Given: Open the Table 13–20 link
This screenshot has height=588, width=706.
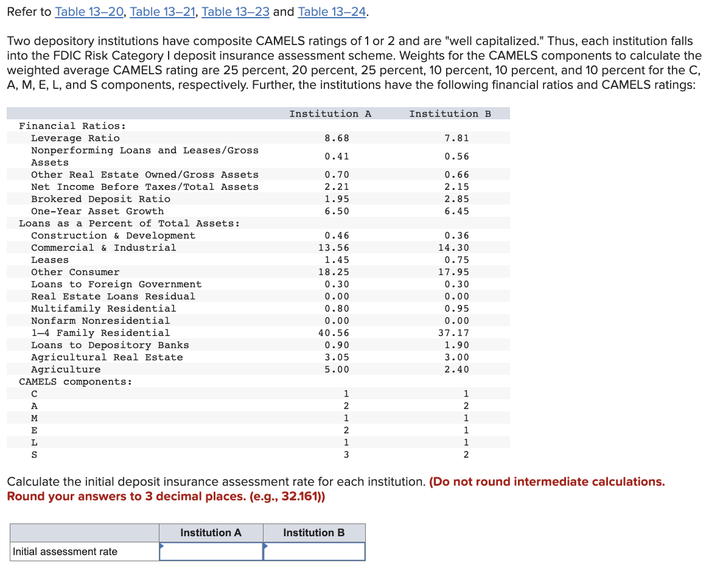Looking at the screenshot, I should 89,12.
